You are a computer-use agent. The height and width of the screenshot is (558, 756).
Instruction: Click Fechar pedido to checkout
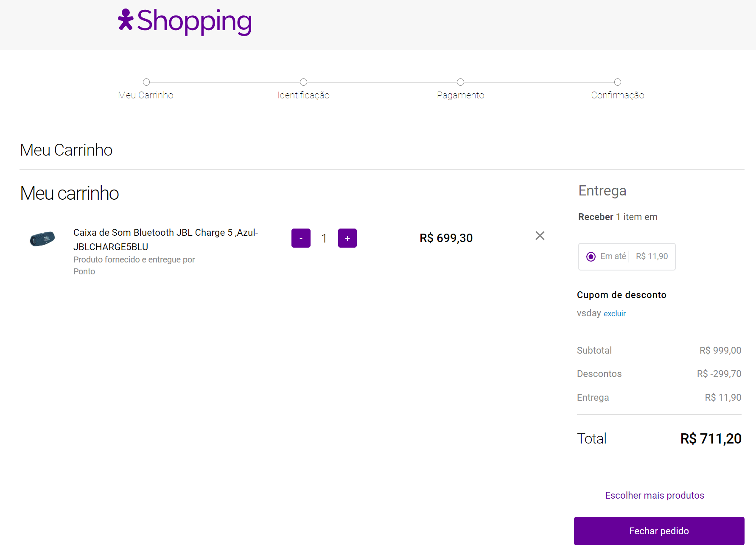point(659,531)
